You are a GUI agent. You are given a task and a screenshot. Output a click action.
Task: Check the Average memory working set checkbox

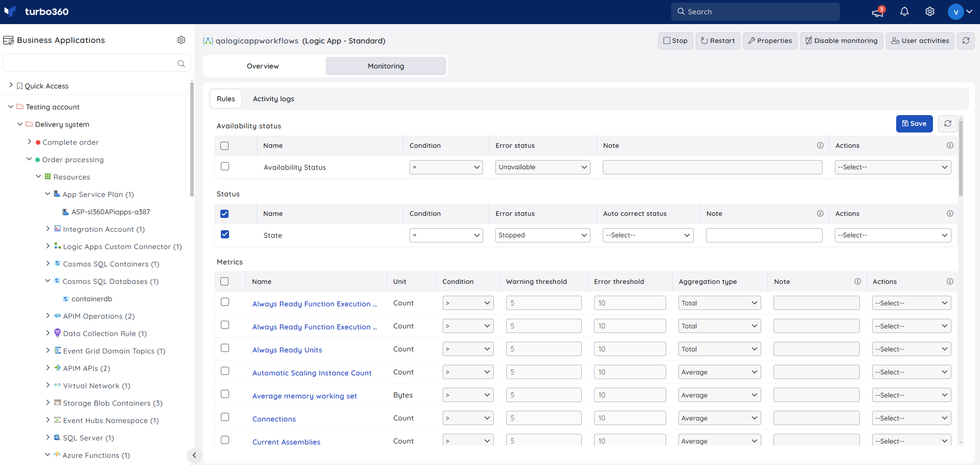[x=225, y=394]
